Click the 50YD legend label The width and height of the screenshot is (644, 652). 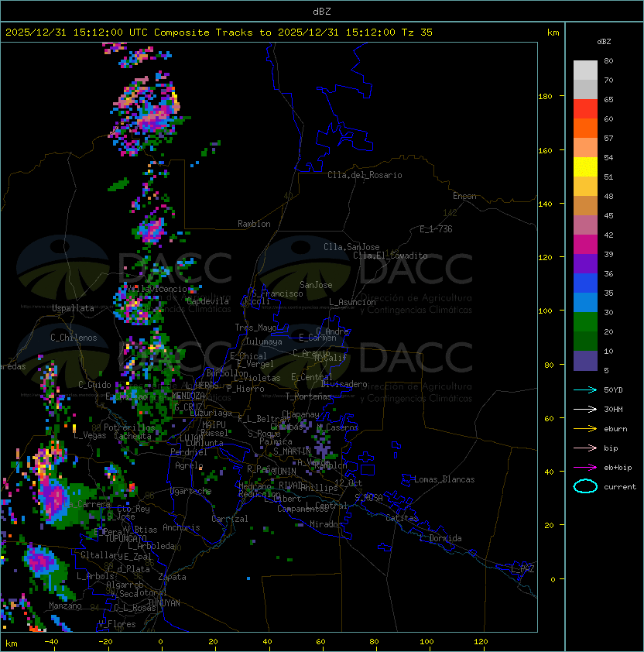coord(613,390)
